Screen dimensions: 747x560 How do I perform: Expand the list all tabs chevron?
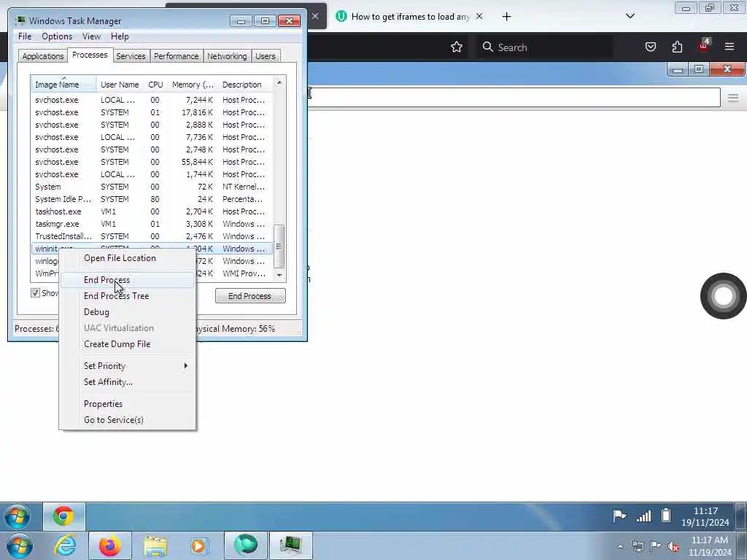630,16
